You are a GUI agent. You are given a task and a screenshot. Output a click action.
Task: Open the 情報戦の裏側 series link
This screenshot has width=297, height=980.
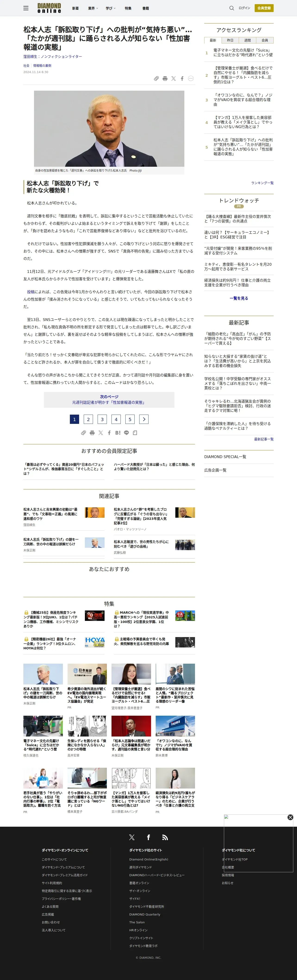(x=42, y=65)
